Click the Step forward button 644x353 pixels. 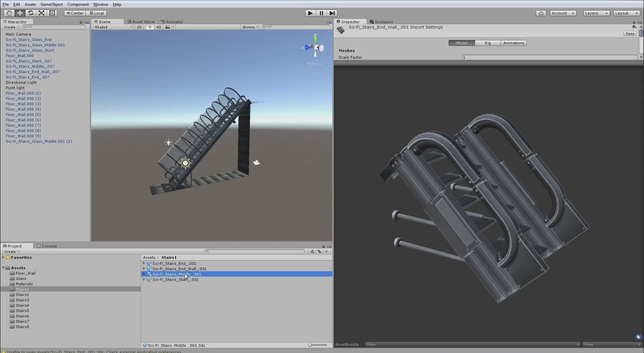[x=332, y=13]
